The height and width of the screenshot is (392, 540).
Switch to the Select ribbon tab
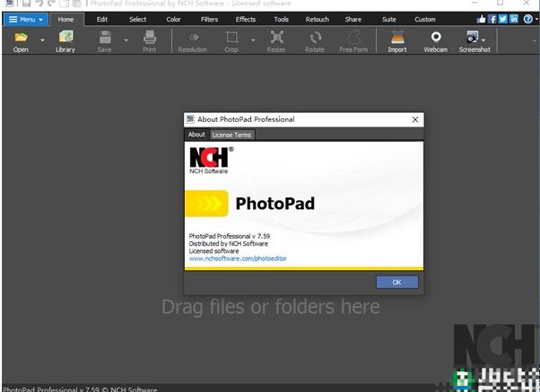pos(138,20)
